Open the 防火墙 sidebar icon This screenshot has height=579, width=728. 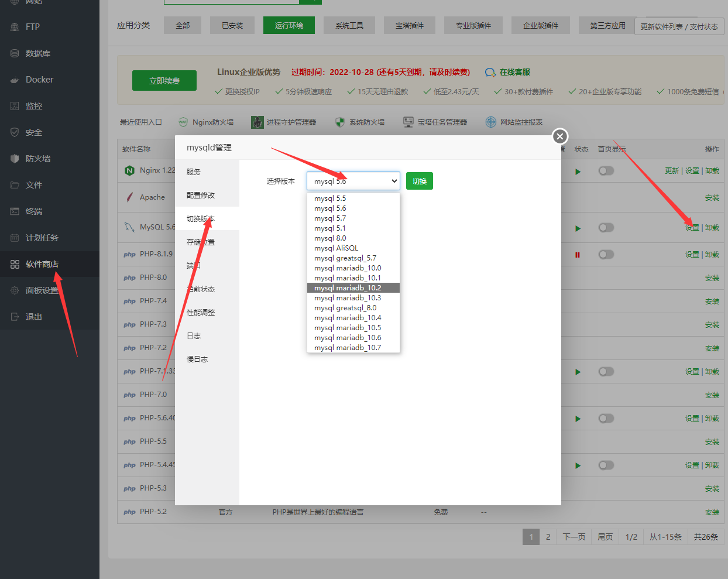click(15, 159)
